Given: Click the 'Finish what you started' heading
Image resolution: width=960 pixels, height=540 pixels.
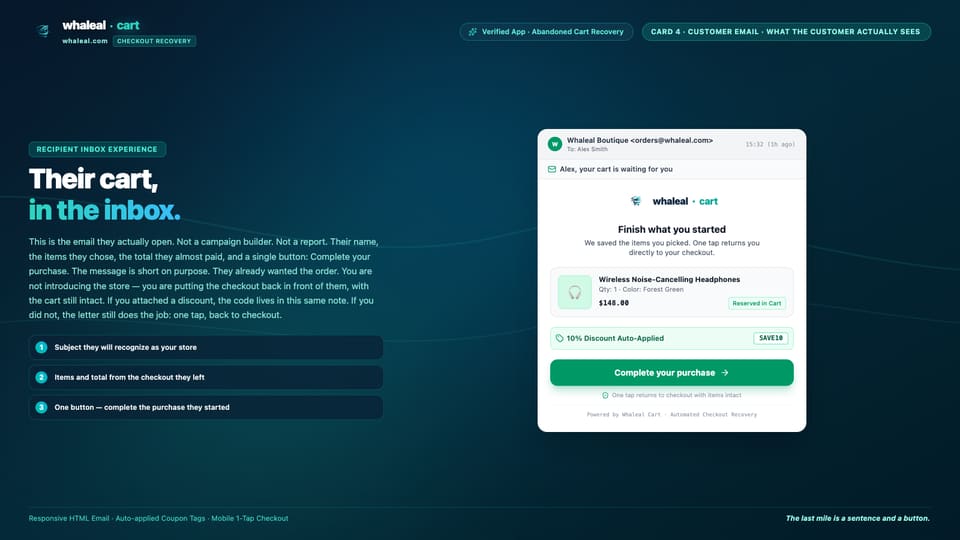Looking at the screenshot, I should click(x=672, y=229).
